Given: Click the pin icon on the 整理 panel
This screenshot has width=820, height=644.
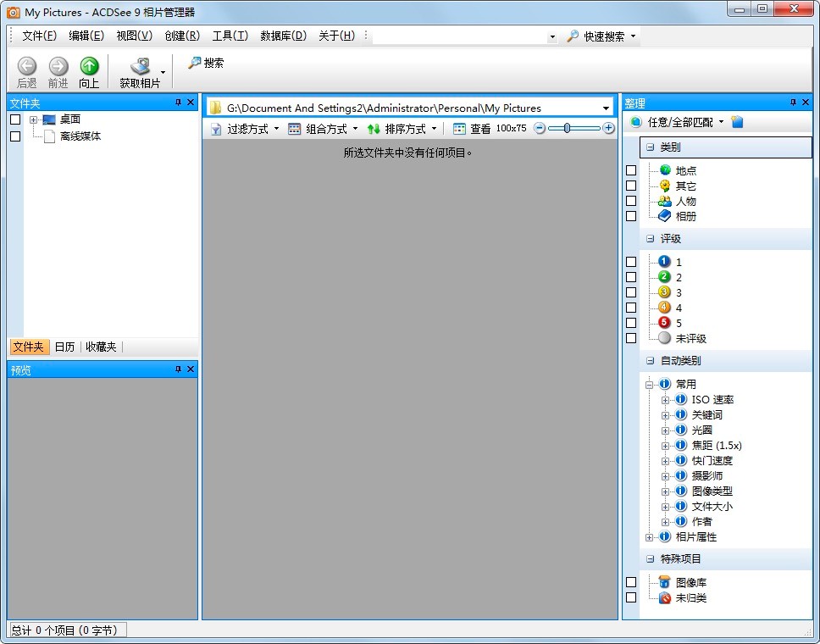Looking at the screenshot, I should 793,103.
